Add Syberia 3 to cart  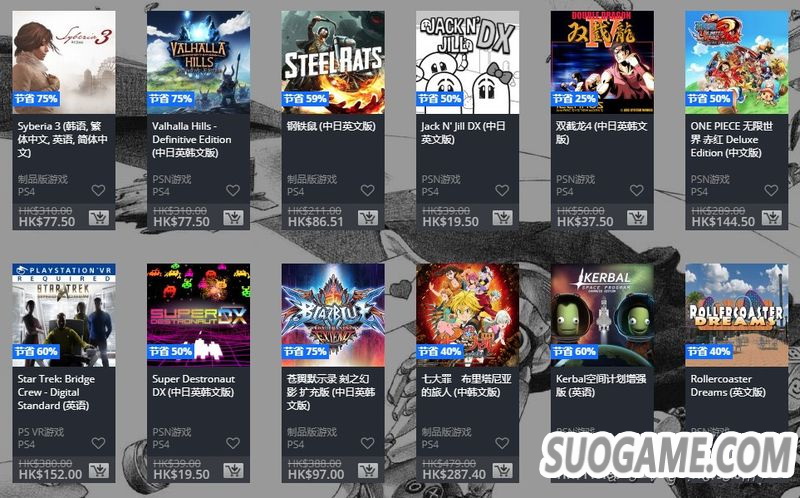click(98, 218)
